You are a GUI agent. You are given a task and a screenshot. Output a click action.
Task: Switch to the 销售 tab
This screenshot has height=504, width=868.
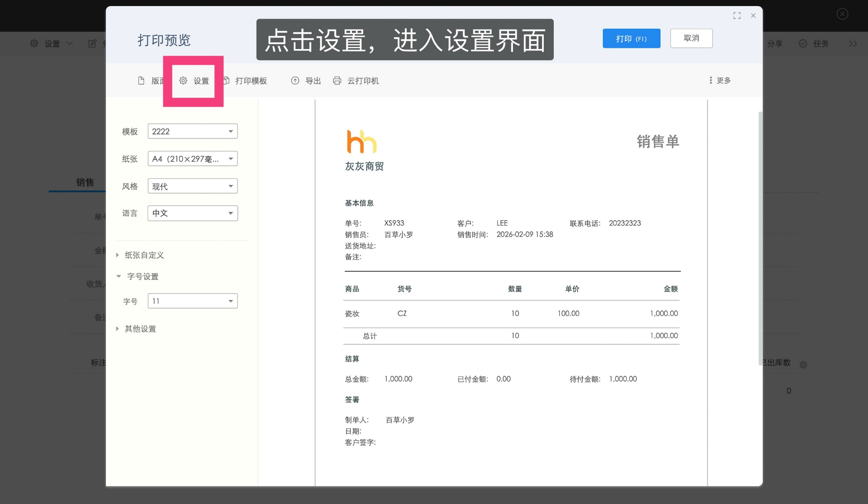(85, 182)
